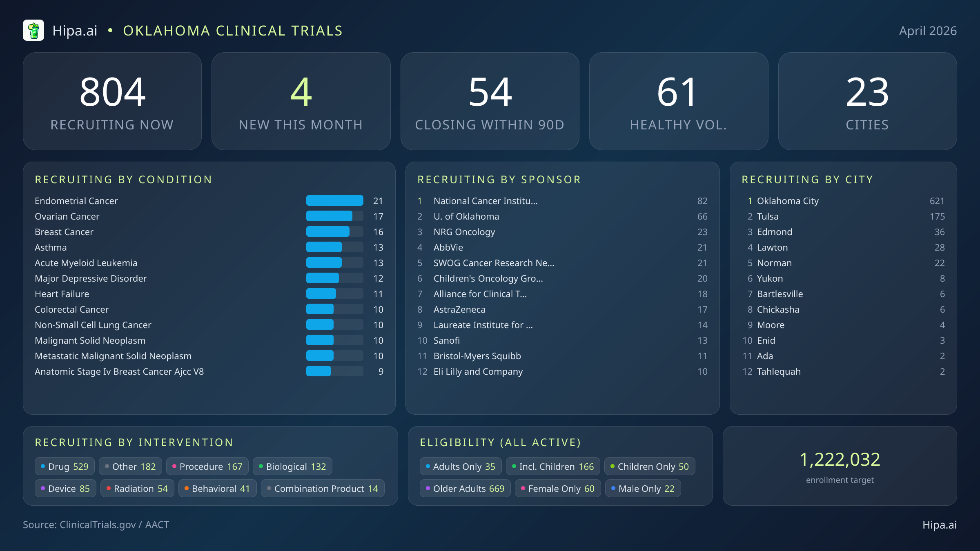Click the Recruiting by City heading
This screenshot has width=980, height=551.
pyautogui.click(x=807, y=180)
